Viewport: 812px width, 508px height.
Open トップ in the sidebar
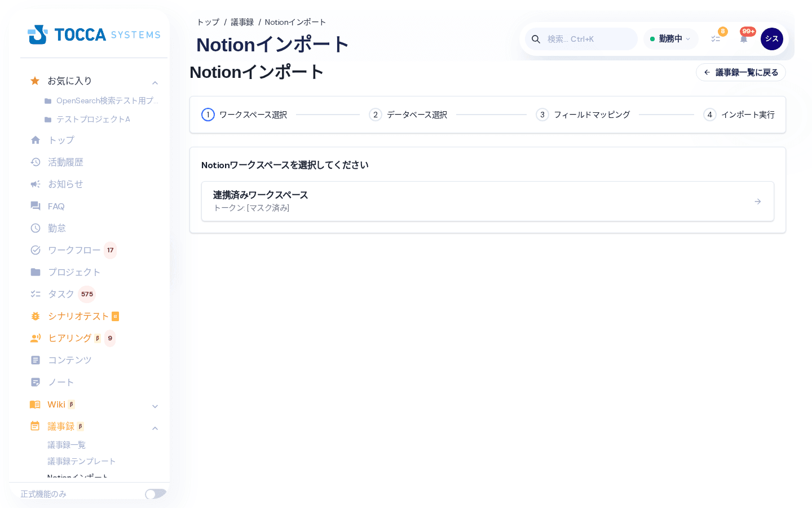pos(61,140)
